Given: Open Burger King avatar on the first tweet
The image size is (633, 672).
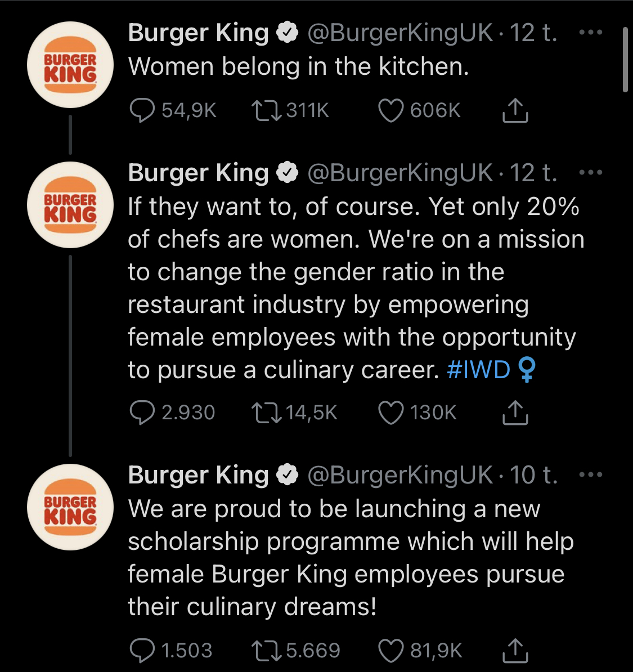Looking at the screenshot, I should pyautogui.click(x=70, y=65).
